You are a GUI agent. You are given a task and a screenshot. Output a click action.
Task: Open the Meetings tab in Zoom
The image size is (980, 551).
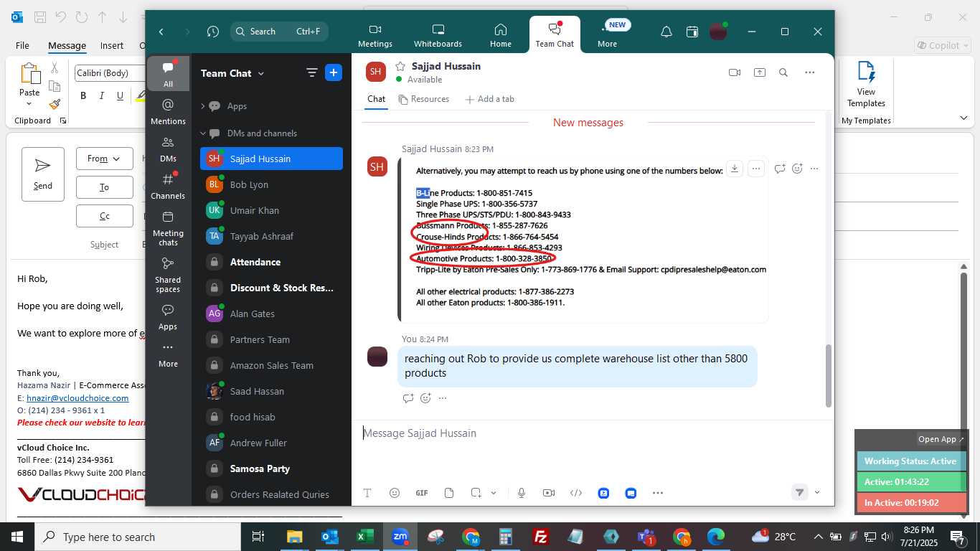pos(374,35)
